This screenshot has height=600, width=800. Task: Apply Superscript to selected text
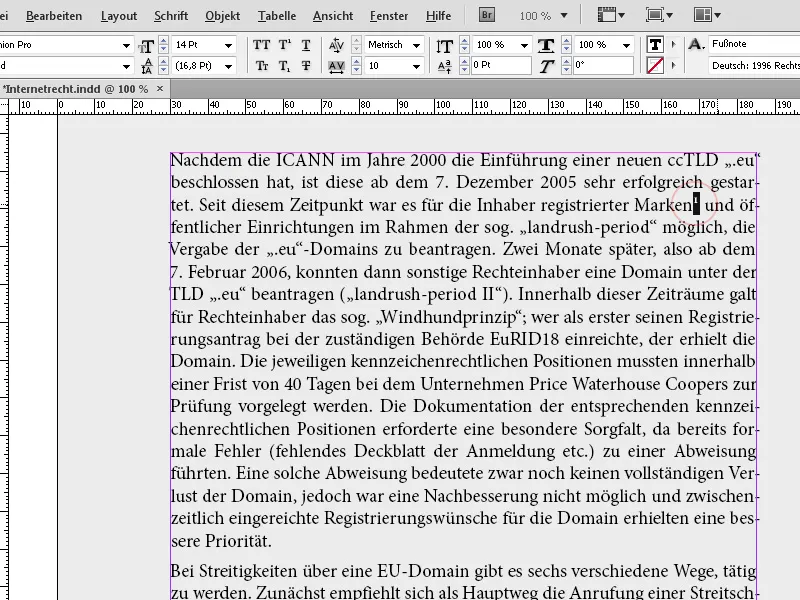tap(283, 44)
